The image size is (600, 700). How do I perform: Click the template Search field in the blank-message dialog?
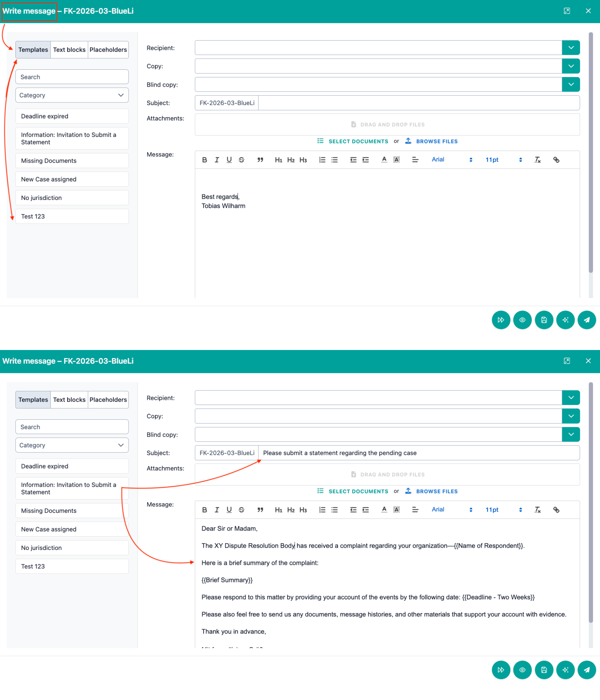[x=72, y=77]
